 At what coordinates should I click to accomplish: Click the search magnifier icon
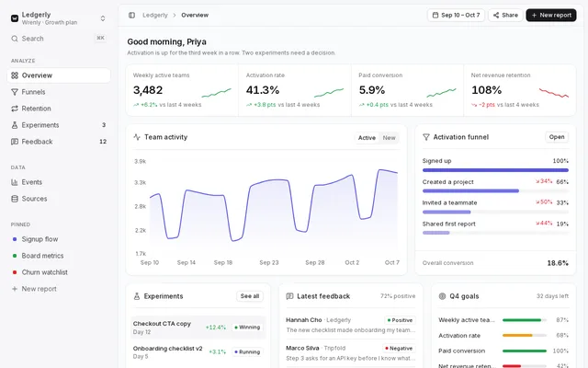click(15, 39)
